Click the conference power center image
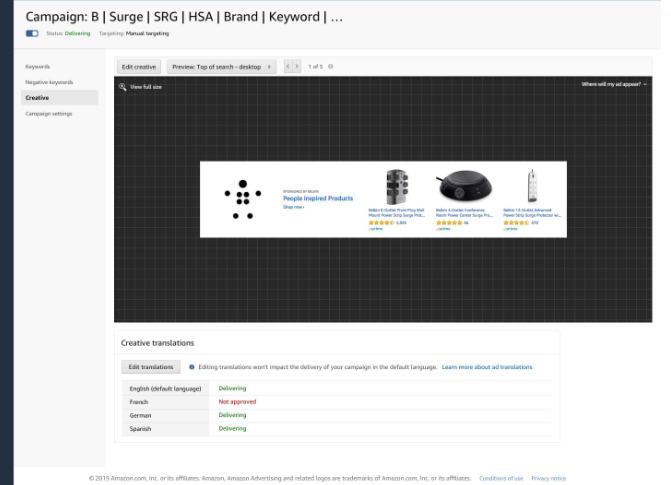The image size is (671, 485). pos(464,186)
